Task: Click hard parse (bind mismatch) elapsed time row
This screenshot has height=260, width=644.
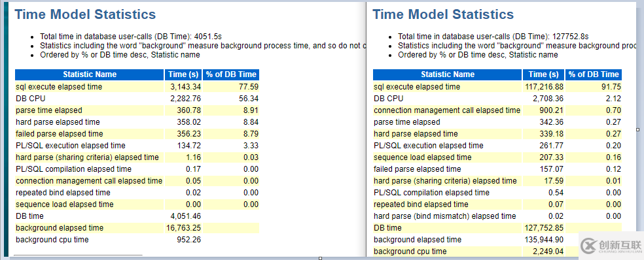Action: point(497,216)
